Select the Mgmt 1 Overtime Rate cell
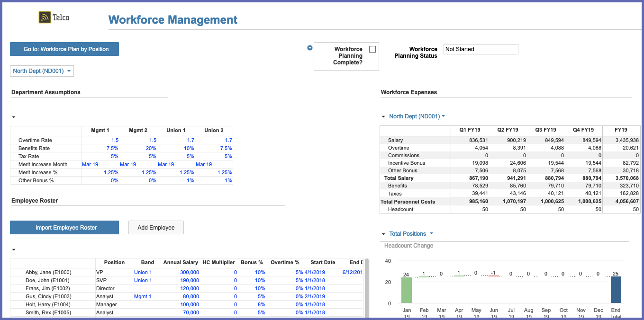The width and height of the screenshot is (644, 320). [100, 140]
